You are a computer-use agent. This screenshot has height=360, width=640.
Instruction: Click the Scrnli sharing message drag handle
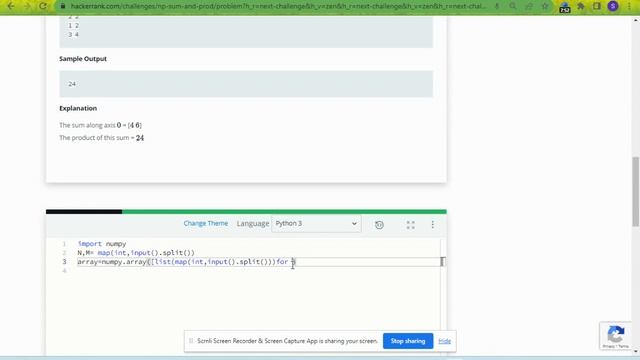191,341
